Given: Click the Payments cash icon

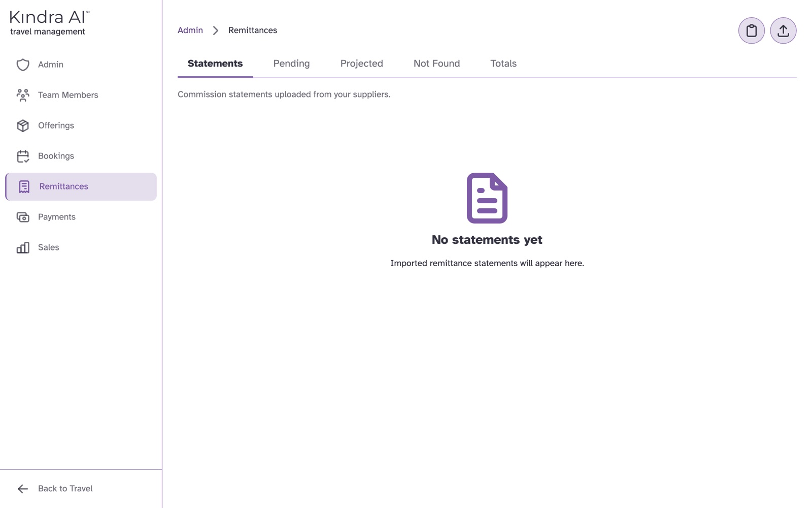Looking at the screenshot, I should (23, 217).
